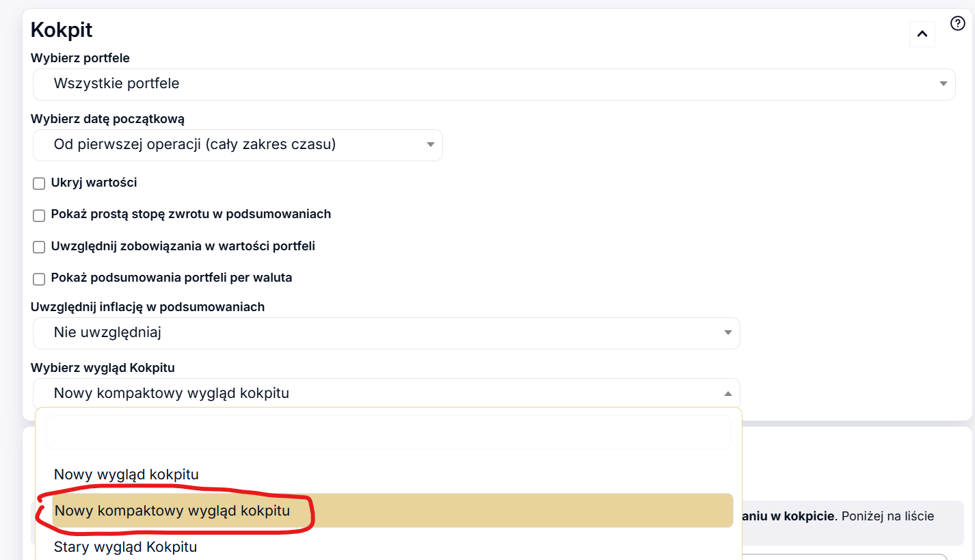Open the help question mark icon
Image resolution: width=975 pixels, height=560 pixels.
click(x=958, y=23)
